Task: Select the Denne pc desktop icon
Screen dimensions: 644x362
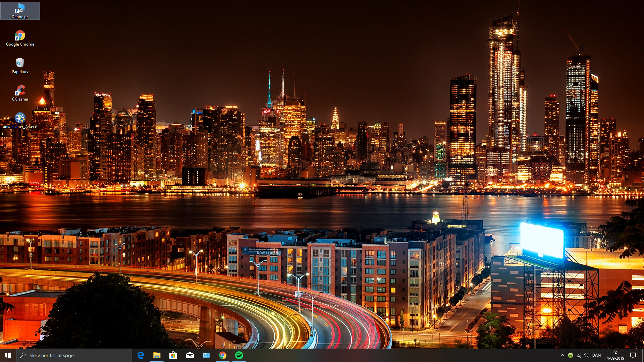Action: (20, 11)
